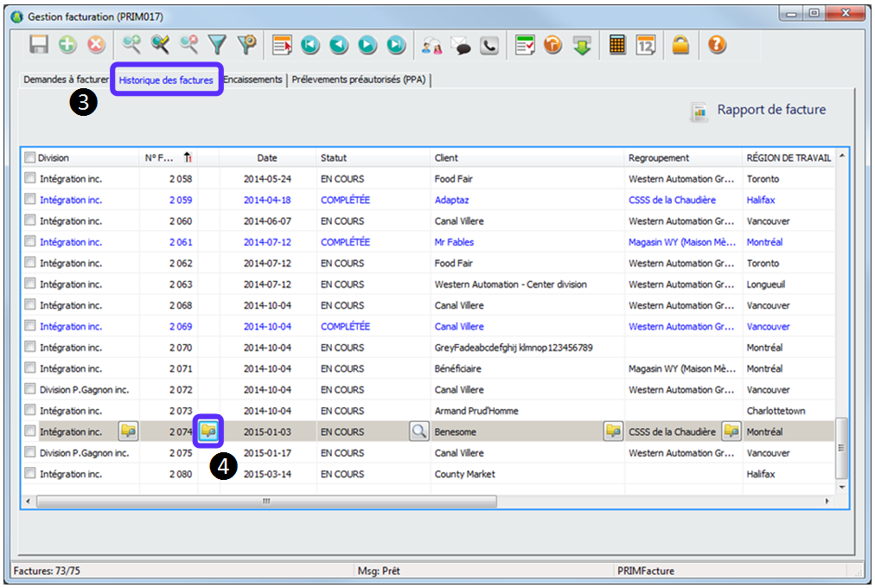Image resolution: width=875 pixels, height=588 pixels.
Task: Open the calculator icon
Action: pyautogui.click(x=616, y=45)
